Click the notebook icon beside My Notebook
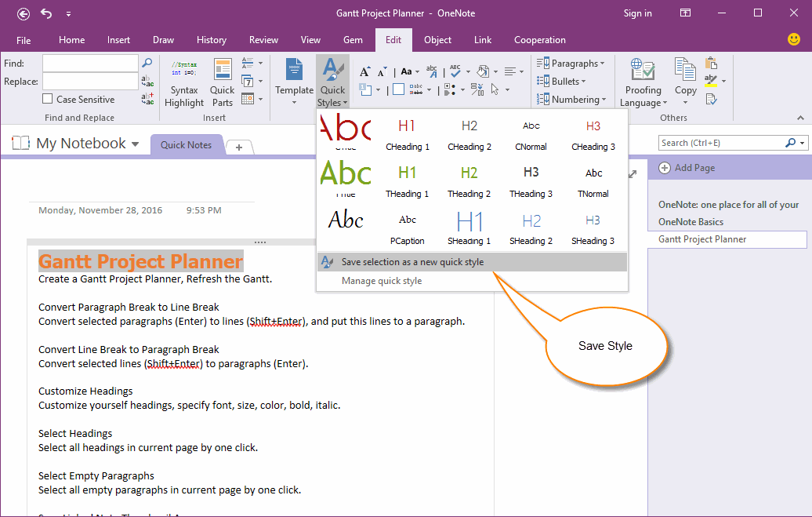This screenshot has width=812, height=517. 20,143
